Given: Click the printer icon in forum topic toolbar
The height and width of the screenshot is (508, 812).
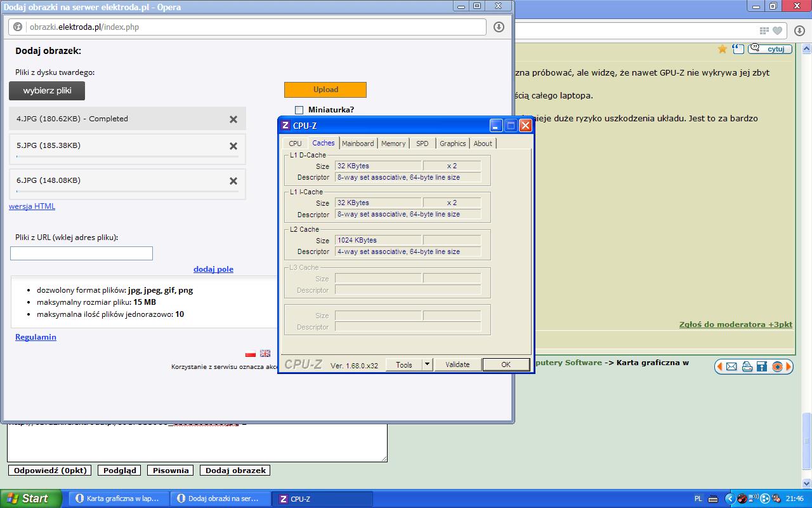Looking at the screenshot, I should pyautogui.click(x=747, y=366).
